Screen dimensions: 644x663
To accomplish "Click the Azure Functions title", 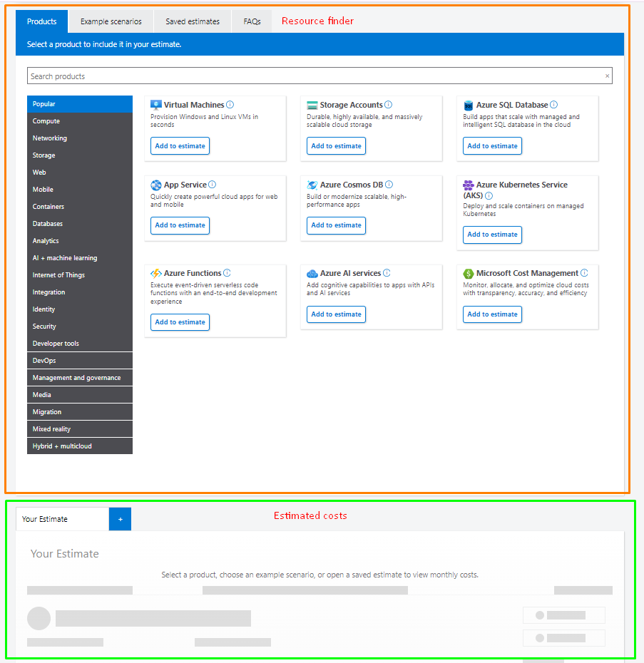I will [x=193, y=273].
